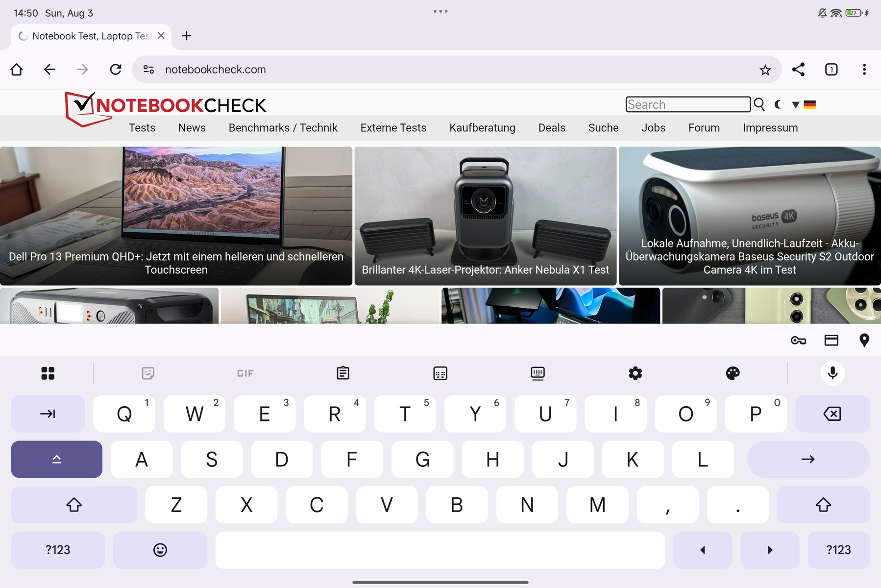Close the Notebook Test tab

click(161, 36)
